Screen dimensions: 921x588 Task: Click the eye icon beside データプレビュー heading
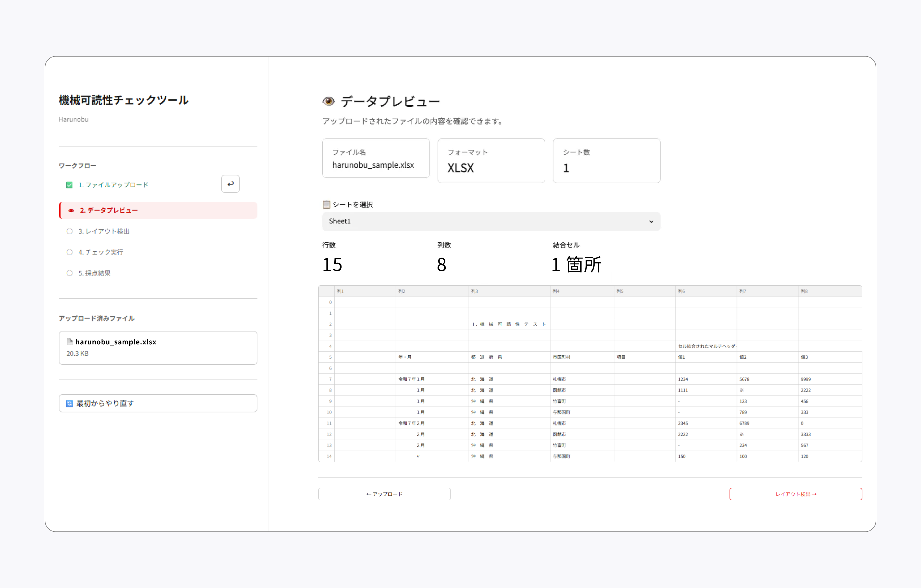point(329,101)
